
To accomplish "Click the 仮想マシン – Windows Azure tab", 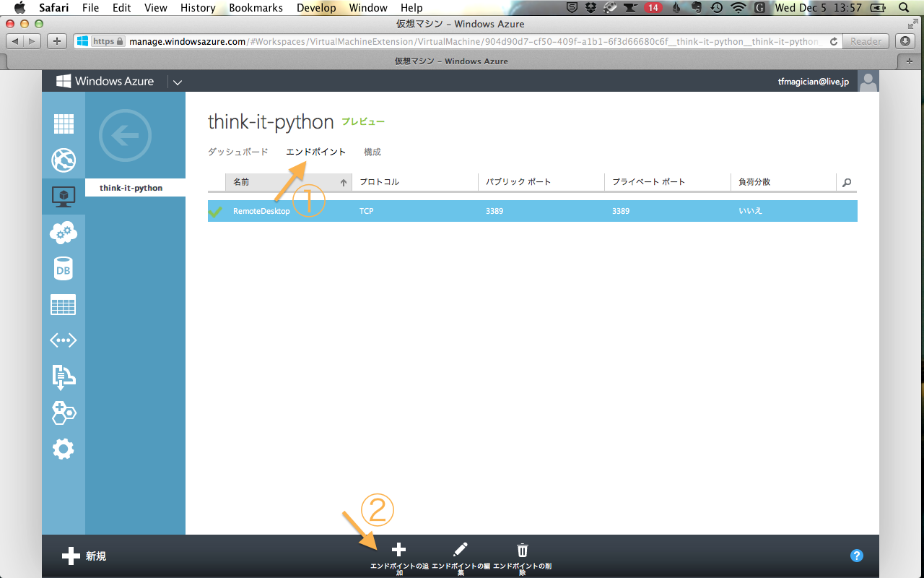I will click(x=451, y=61).
